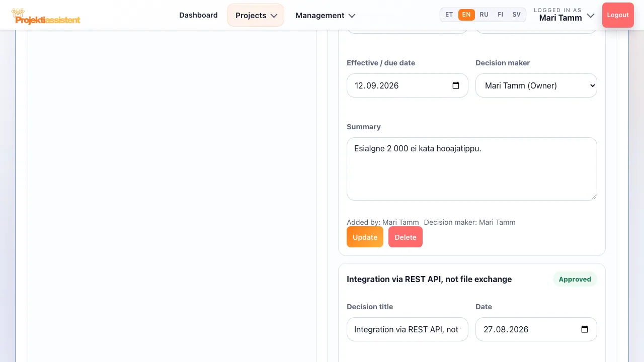Open the Mari Tamm user menu
644x362 pixels.
565,15
